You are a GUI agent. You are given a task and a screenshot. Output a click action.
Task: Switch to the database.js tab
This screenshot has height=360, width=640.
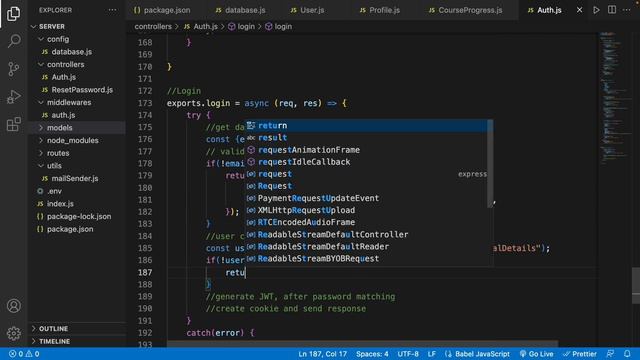click(240, 10)
